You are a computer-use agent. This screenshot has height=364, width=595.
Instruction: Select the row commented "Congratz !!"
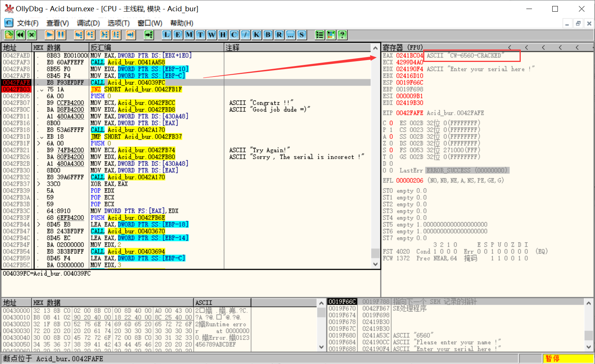(x=186, y=103)
